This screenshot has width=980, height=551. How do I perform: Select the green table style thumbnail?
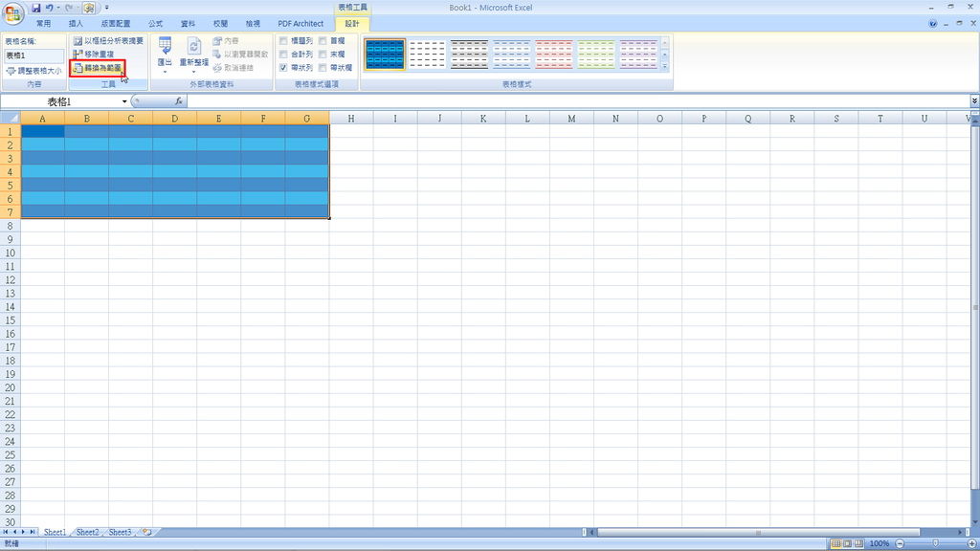[x=595, y=55]
